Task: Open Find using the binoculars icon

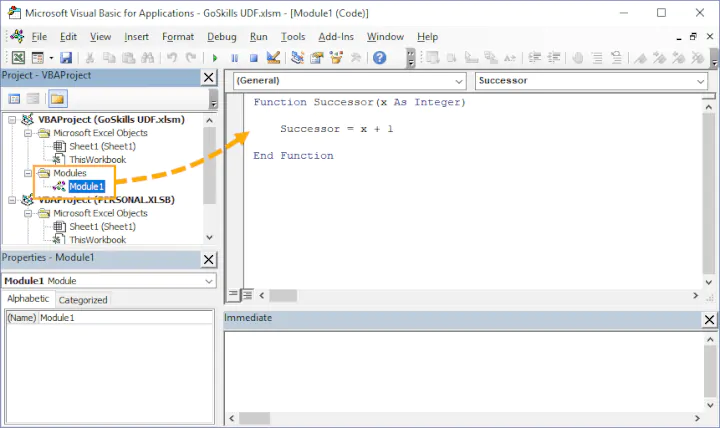Action: pos(147,58)
